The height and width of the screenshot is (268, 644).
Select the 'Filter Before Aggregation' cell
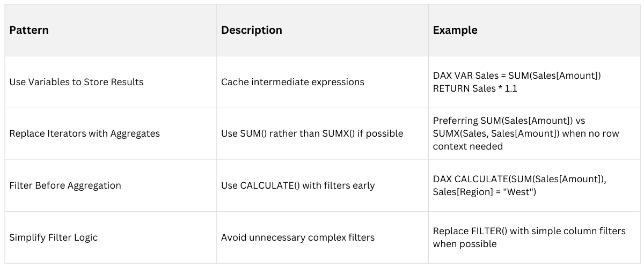65,185
